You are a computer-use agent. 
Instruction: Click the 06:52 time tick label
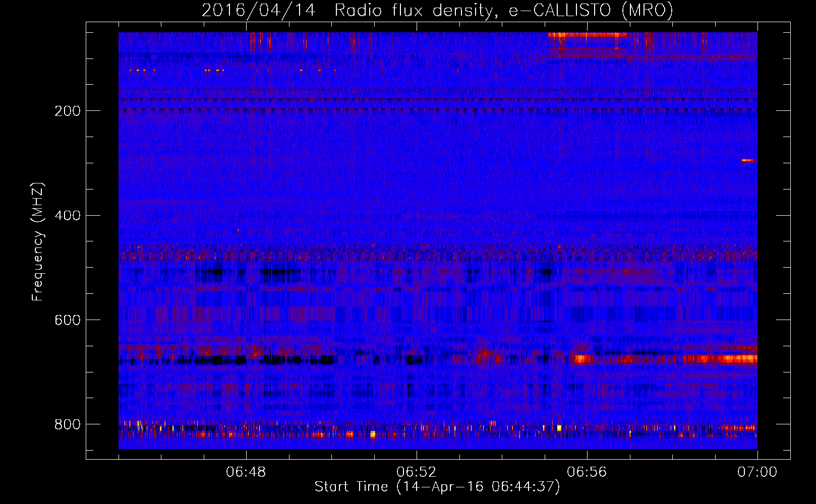pos(417,472)
